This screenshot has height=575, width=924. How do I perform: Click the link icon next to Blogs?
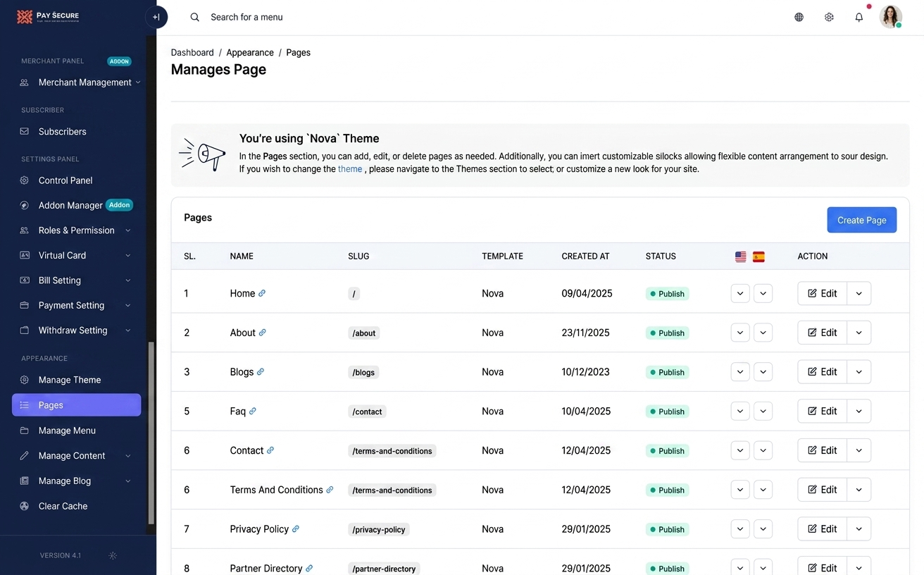[x=261, y=371]
